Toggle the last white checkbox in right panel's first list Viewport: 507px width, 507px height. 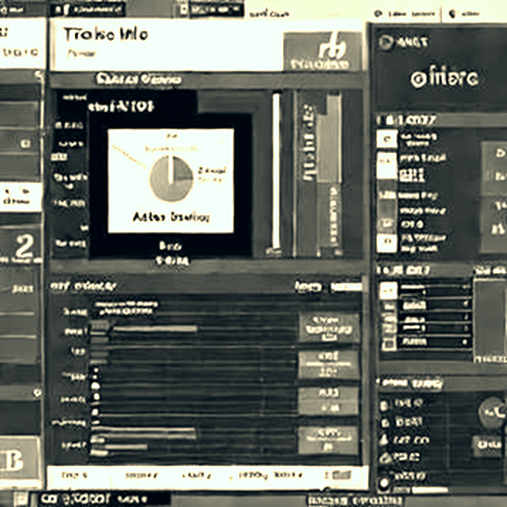coord(387,243)
